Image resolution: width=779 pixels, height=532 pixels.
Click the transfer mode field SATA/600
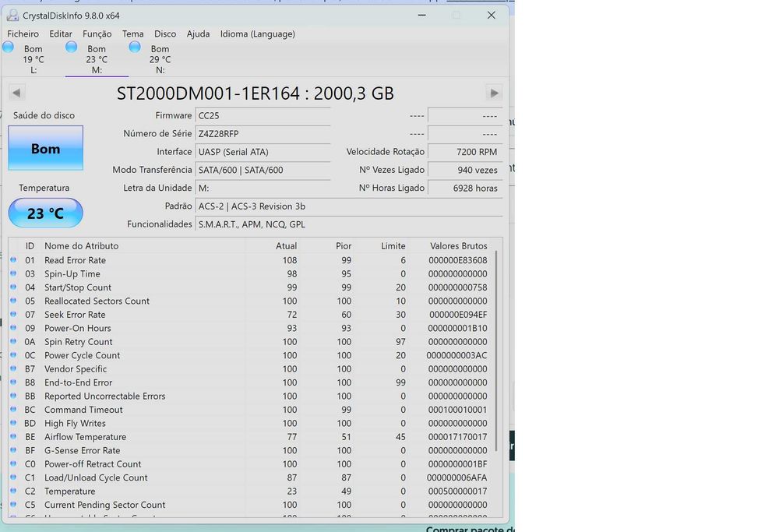263,170
